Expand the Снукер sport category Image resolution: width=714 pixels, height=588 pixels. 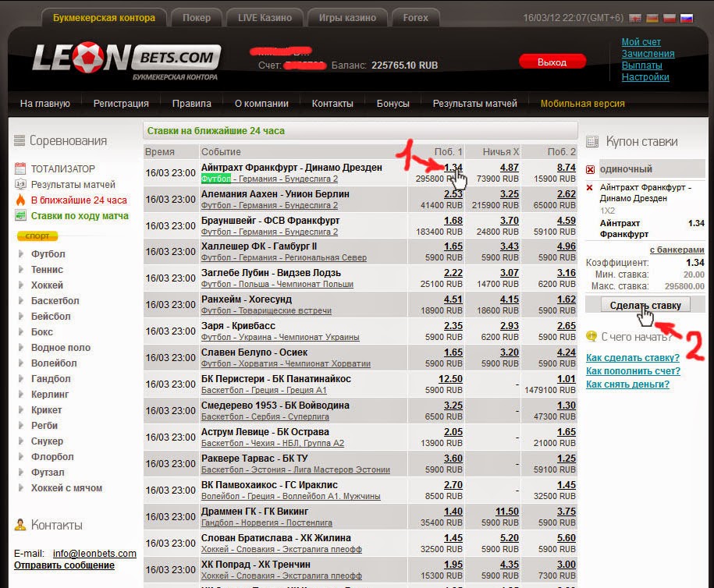(47, 441)
